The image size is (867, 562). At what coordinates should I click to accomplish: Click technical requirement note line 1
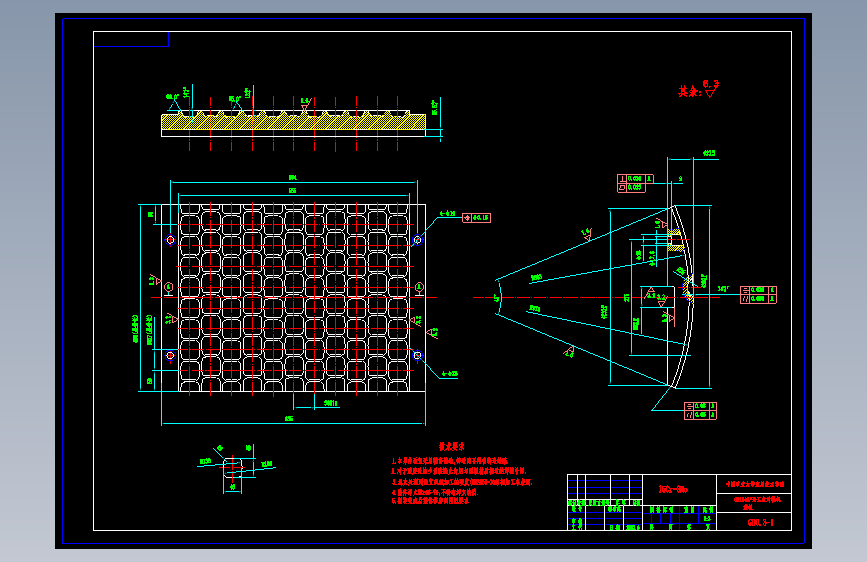tap(450, 461)
